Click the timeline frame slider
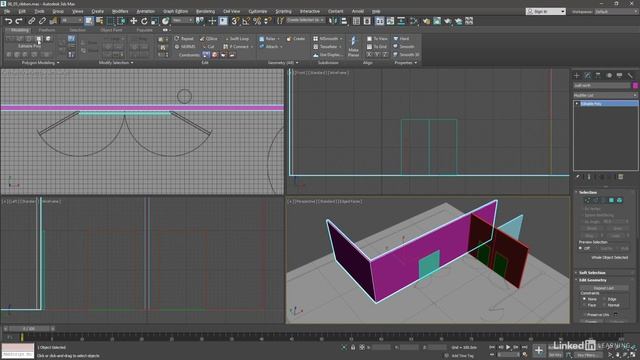 coord(29,328)
